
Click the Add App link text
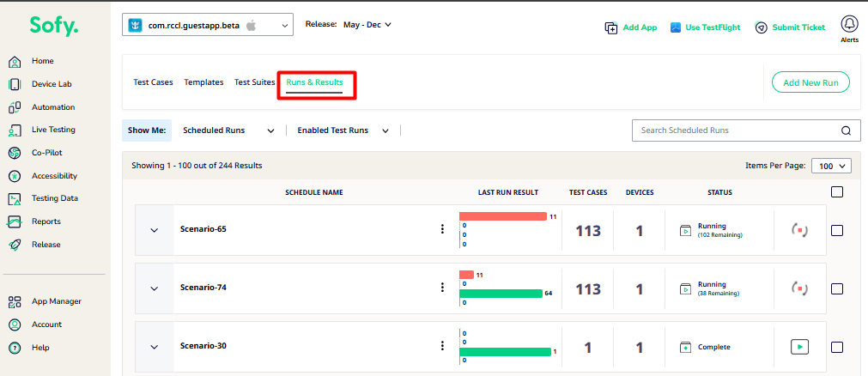pos(640,27)
